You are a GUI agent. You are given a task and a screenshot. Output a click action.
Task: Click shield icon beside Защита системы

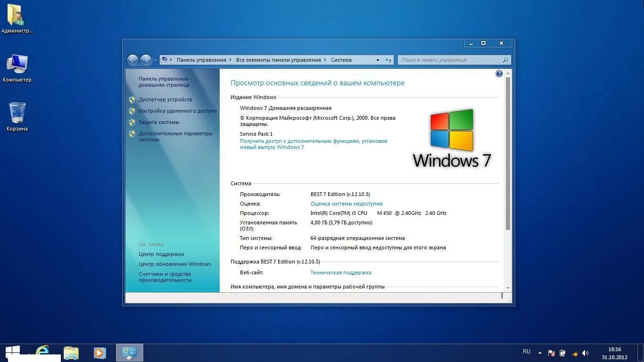point(132,122)
